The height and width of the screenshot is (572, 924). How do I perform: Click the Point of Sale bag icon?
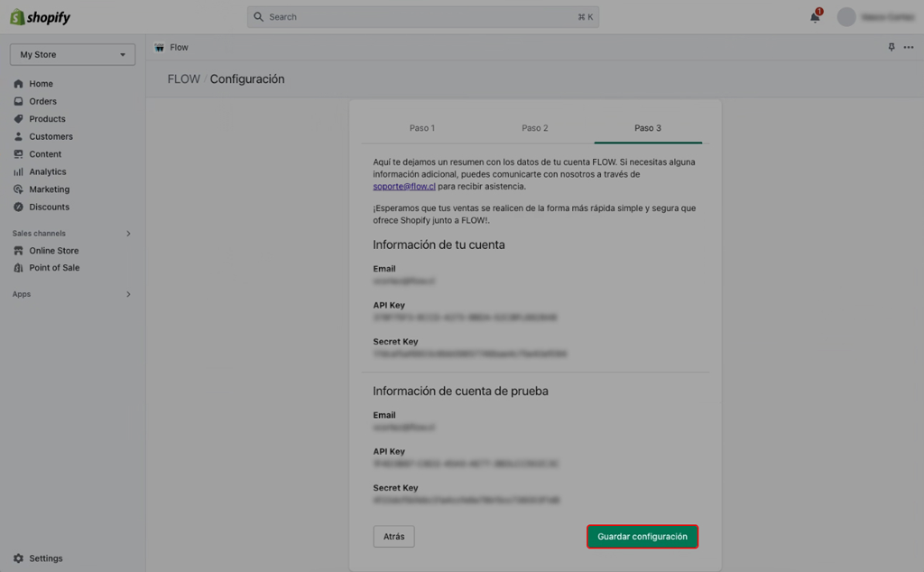coord(18,267)
